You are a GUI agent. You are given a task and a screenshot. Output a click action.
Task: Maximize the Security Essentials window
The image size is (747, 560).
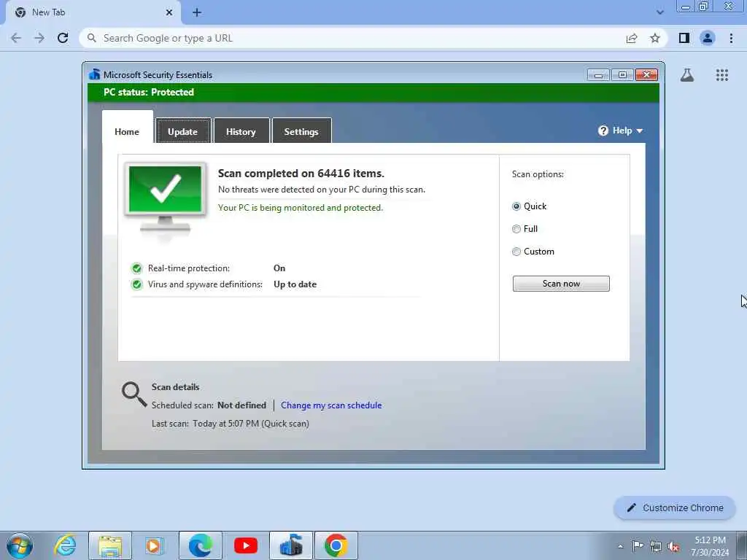(622, 75)
